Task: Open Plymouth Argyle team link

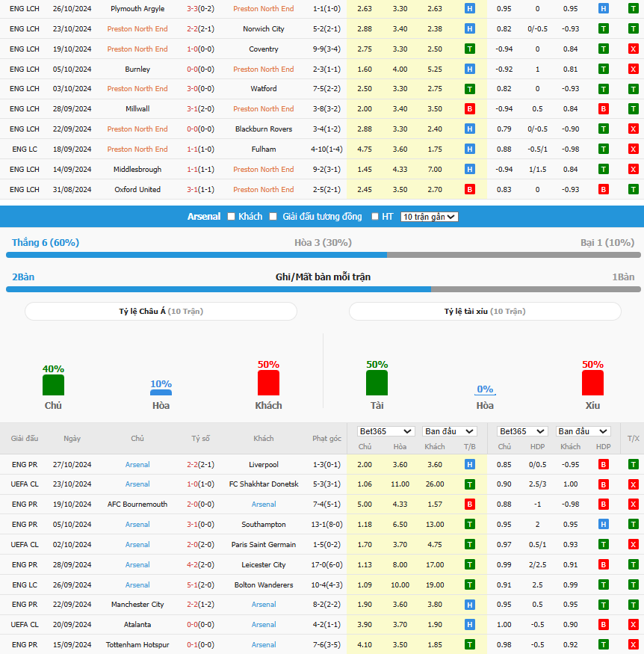Action: pos(137,8)
